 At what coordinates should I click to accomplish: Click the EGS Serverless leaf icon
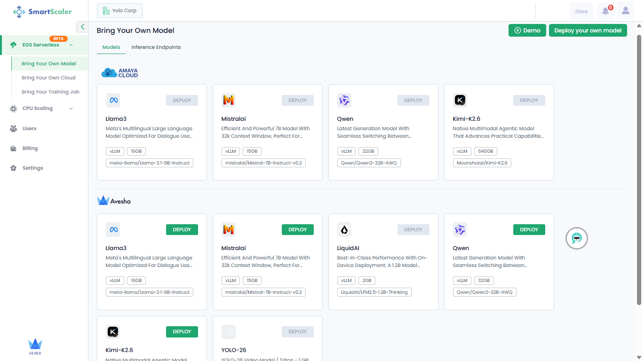tap(14, 45)
